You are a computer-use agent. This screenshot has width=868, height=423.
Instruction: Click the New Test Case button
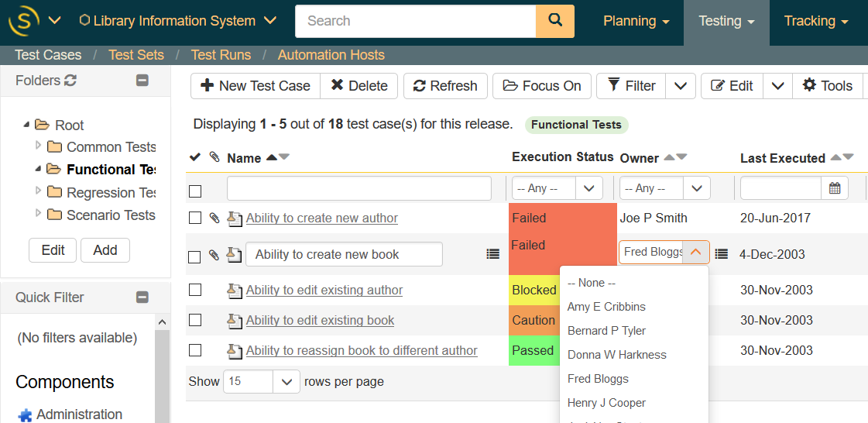[x=256, y=86]
